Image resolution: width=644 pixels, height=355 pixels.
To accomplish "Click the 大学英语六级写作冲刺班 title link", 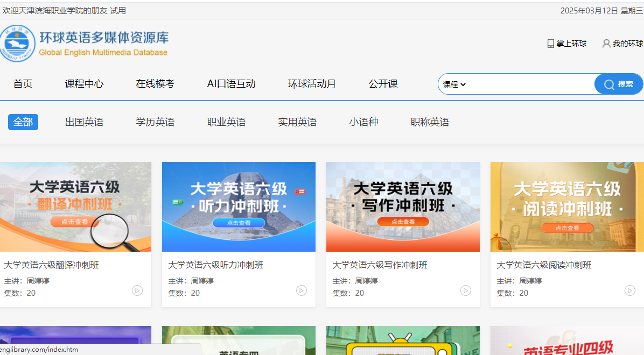I will point(380,265).
